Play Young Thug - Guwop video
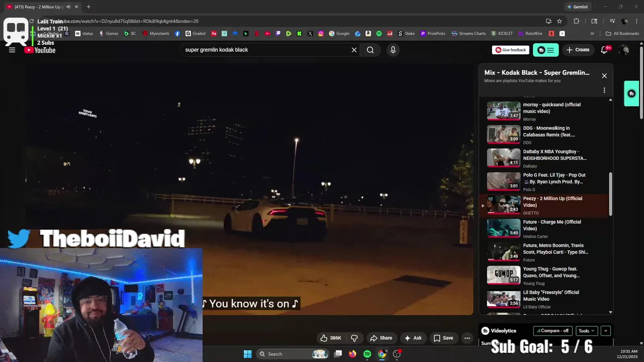644x362 pixels. (546, 276)
